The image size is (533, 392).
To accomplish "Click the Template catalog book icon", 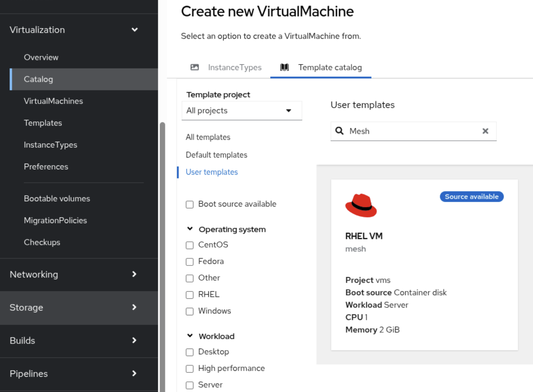I will pyautogui.click(x=284, y=67).
